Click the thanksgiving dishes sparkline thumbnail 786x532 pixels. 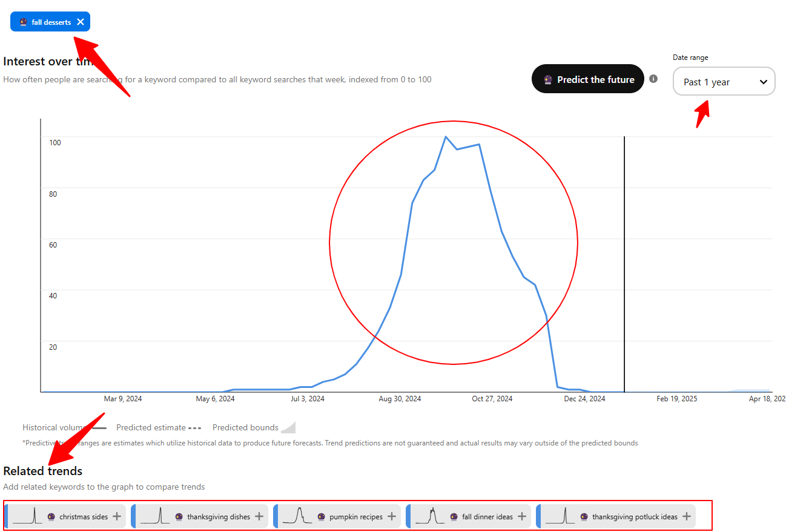tap(155, 516)
